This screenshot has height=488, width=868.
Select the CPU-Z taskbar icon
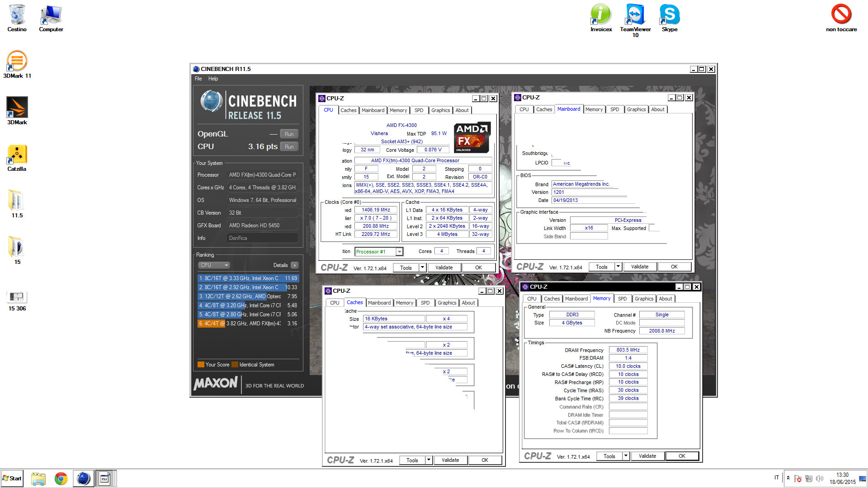[x=105, y=479]
